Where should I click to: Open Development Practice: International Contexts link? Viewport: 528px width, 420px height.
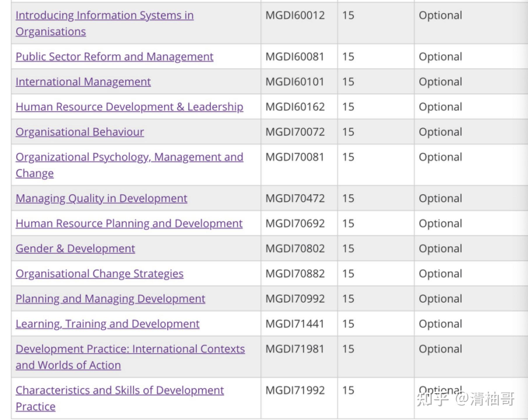point(130,349)
